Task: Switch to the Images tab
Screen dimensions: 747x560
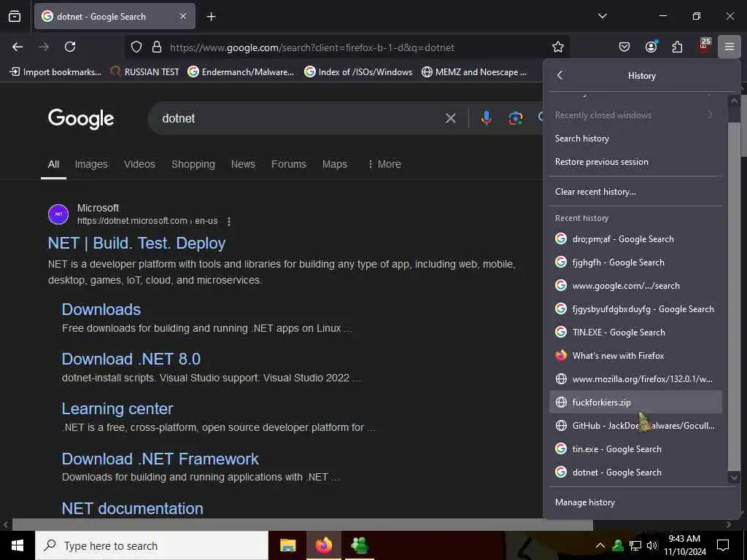Action: tap(91, 164)
